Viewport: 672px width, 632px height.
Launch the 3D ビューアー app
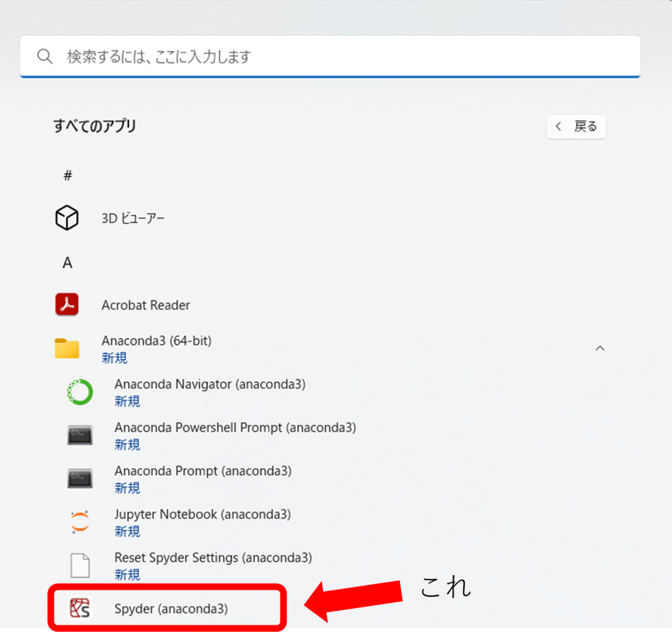133,218
